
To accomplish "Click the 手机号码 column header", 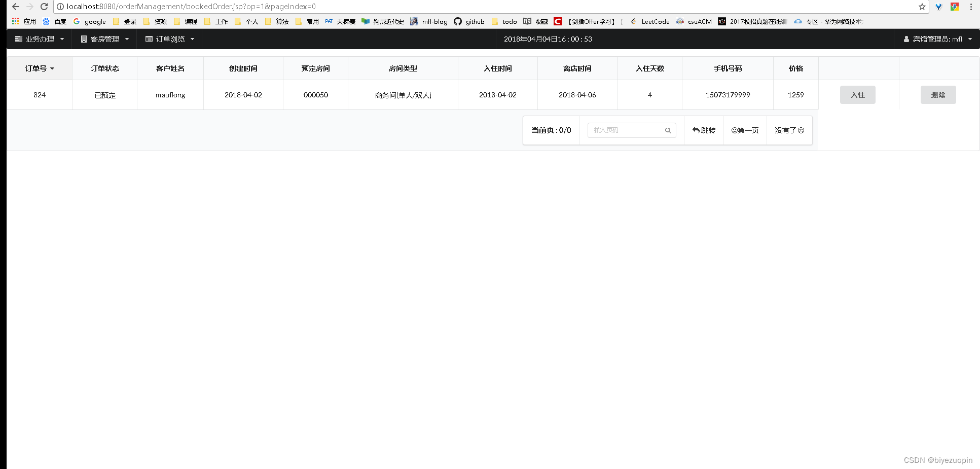I will click(728, 68).
